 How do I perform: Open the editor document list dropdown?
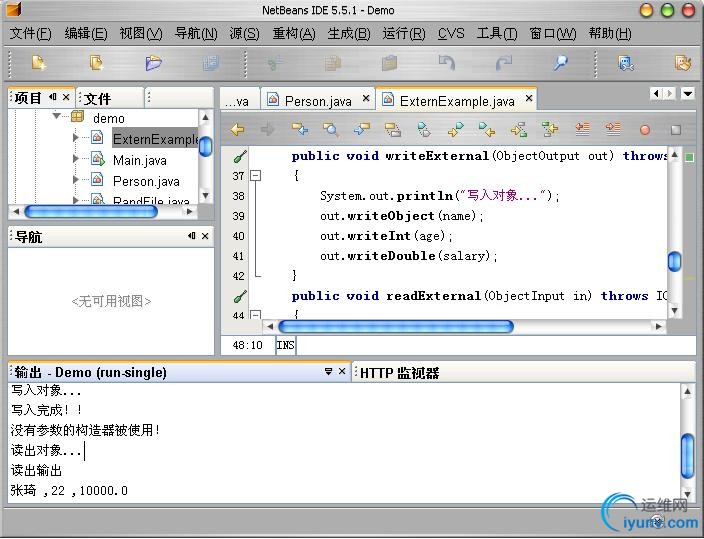(687, 93)
